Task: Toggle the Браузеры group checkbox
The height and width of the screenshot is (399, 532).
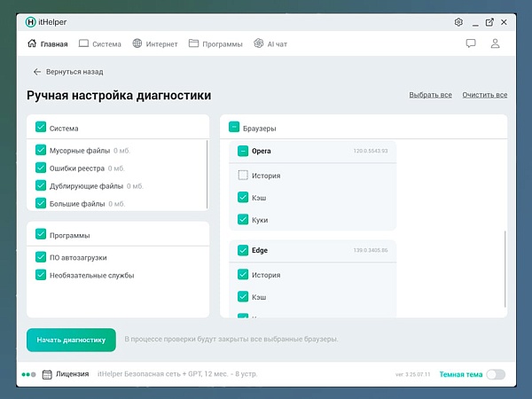Action: click(x=234, y=128)
